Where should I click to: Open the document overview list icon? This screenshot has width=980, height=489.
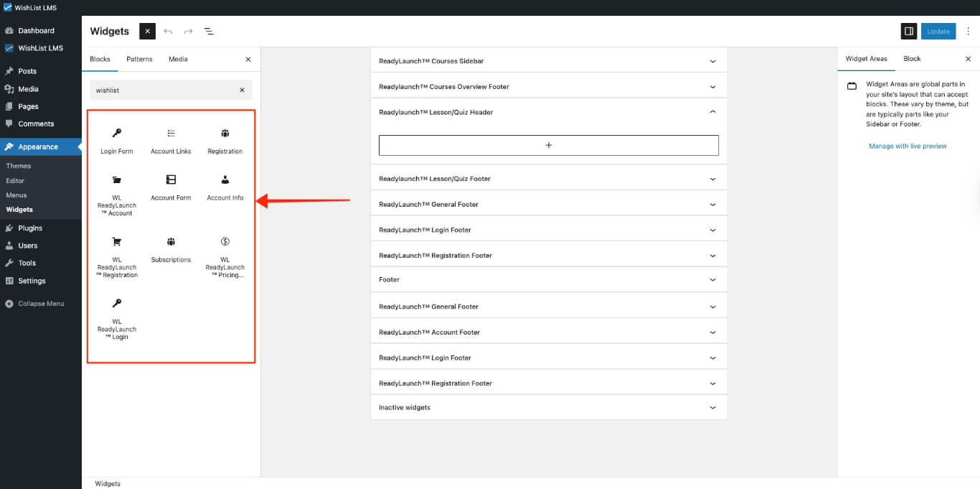[209, 32]
